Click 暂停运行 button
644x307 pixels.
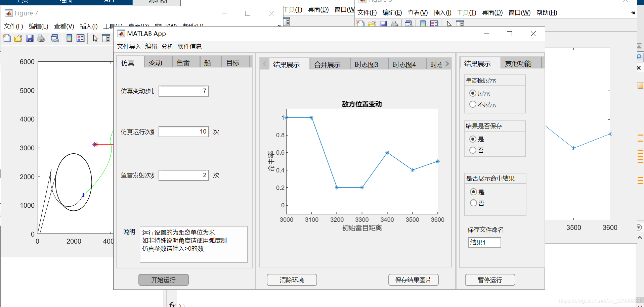click(x=490, y=280)
